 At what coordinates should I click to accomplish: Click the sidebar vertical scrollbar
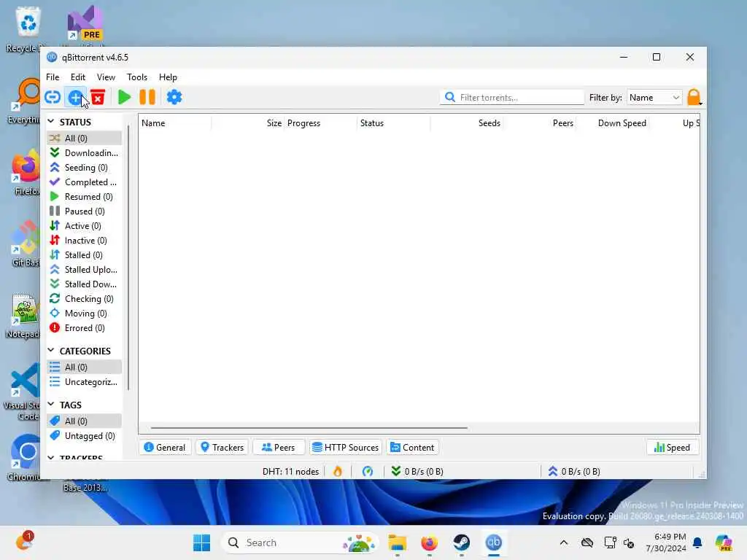[x=128, y=257]
